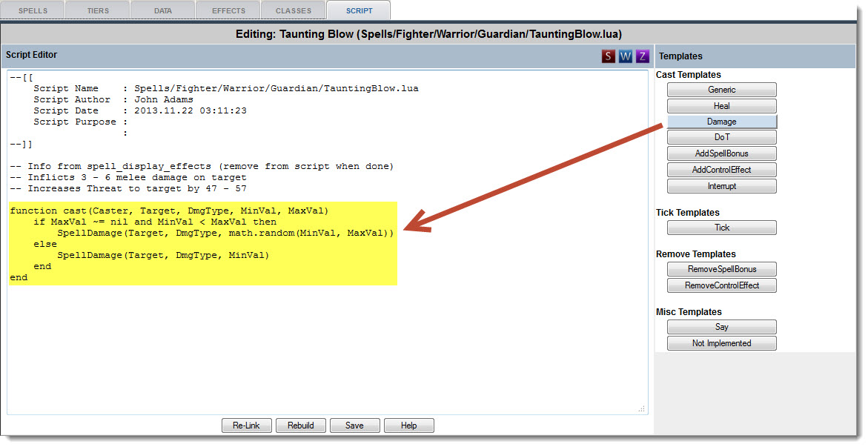Add the AddSpellBonus template

[721, 153]
